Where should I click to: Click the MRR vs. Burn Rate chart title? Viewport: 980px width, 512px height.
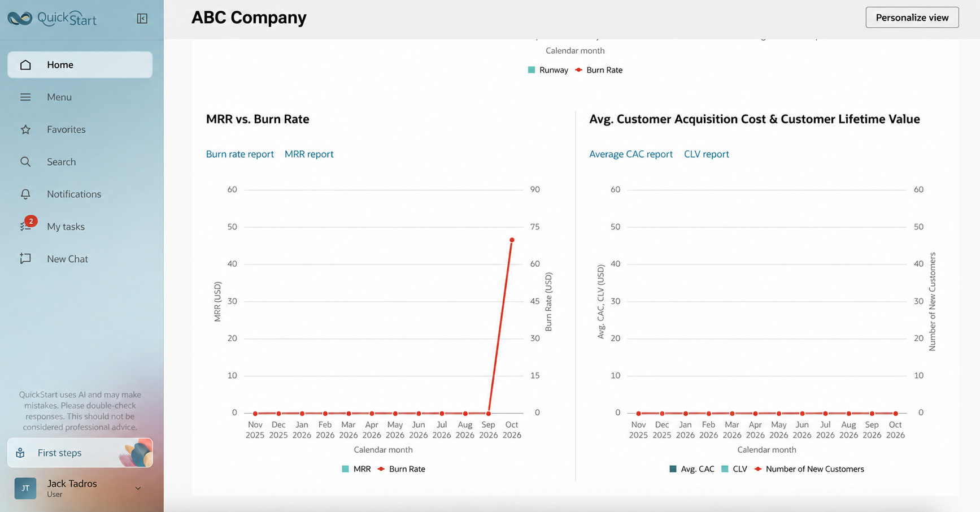point(258,119)
